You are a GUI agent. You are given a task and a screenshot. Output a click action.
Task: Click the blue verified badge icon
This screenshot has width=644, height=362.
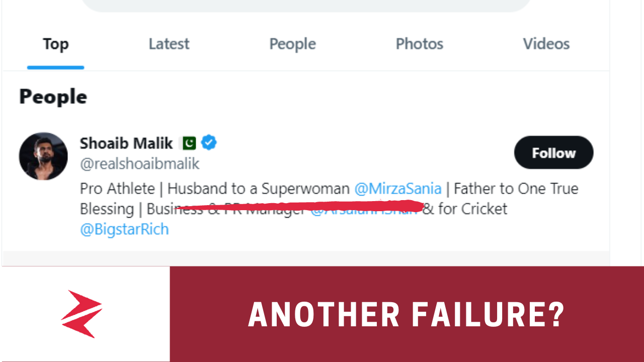coord(209,143)
